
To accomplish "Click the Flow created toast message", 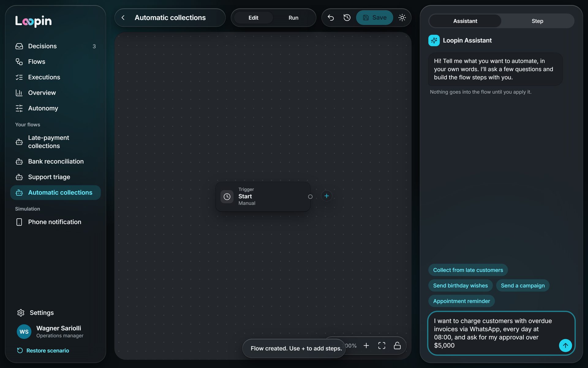I will (x=294, y=348).
